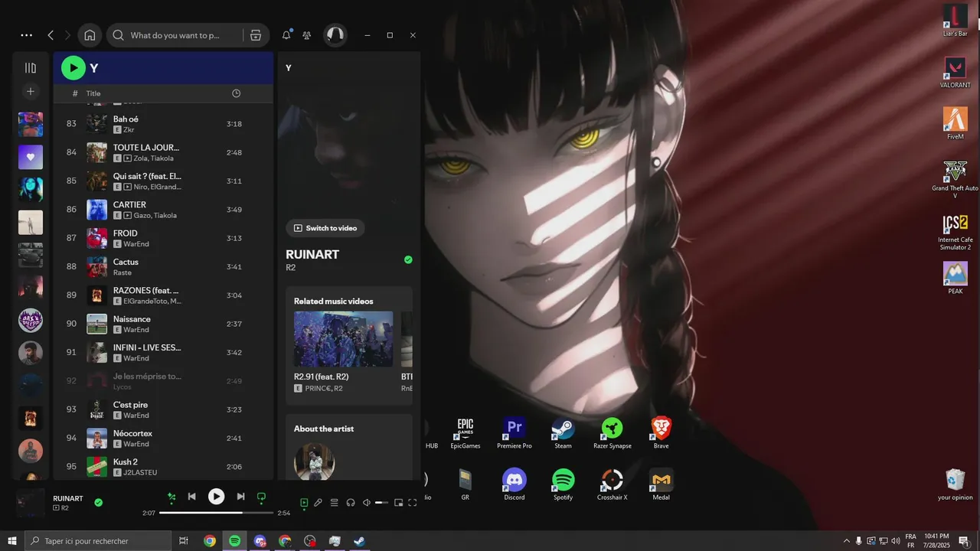This screenshot has width=980, height=551.
Task: Seek on the song progress bar
Action: [216, 513]
